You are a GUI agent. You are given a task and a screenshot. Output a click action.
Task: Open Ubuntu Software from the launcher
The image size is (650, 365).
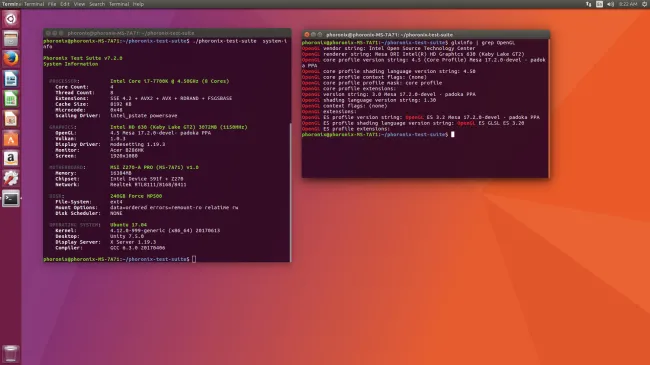(11, 139)
